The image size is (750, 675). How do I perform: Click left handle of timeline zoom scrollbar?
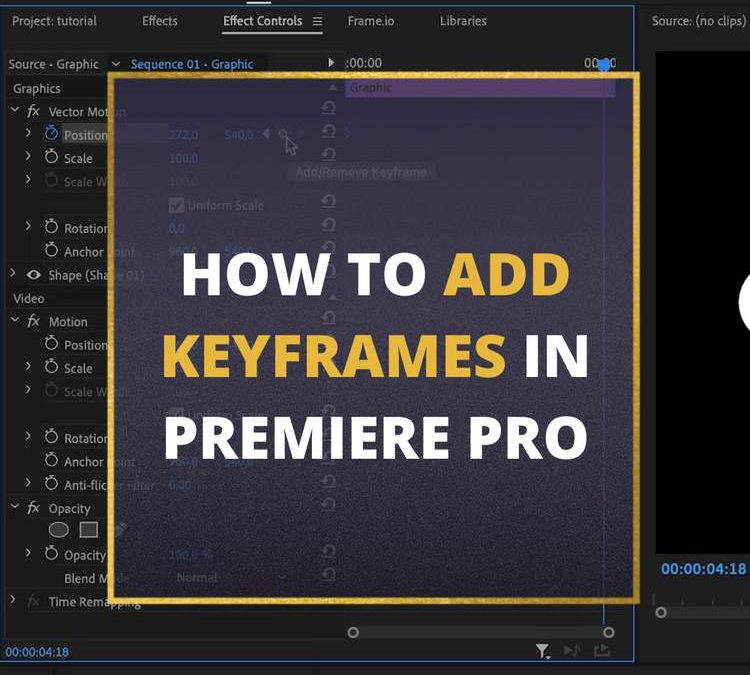point(353,632)
